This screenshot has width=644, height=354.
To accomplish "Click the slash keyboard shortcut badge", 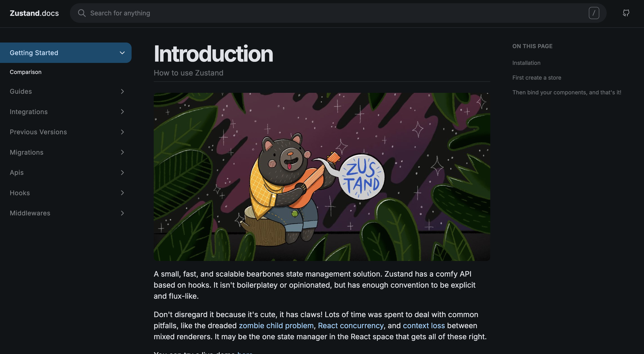I will pos(594,13).
